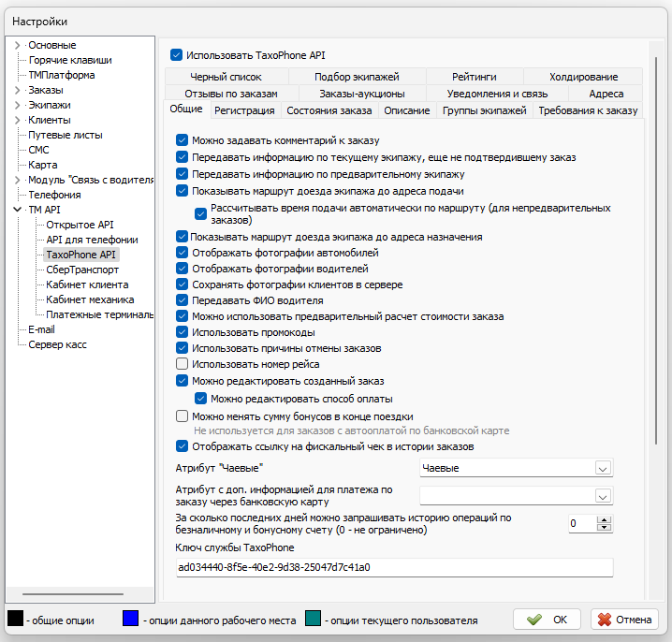Click the red cross Отмена button
The image size is (672, 642).
click(x=624, y=619)
